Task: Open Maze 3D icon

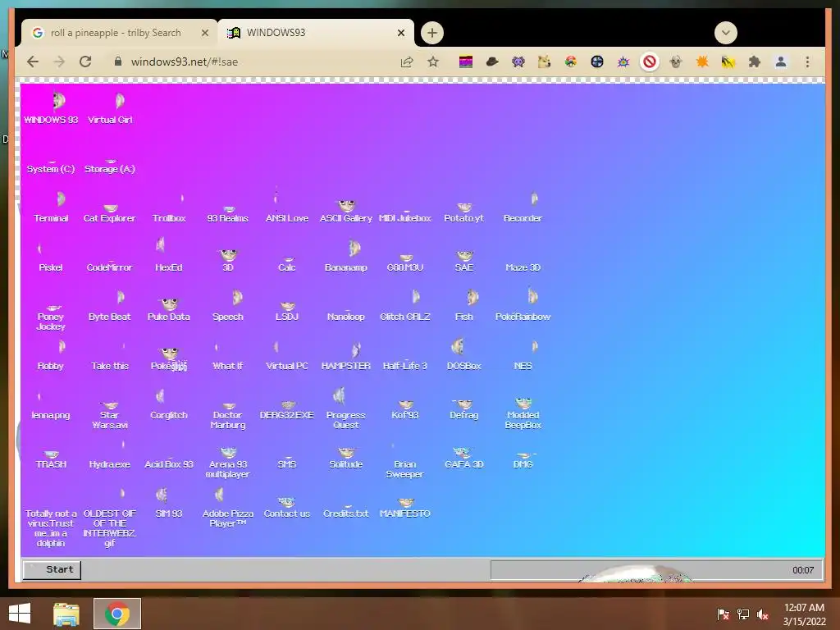Action: pos(523,267)
